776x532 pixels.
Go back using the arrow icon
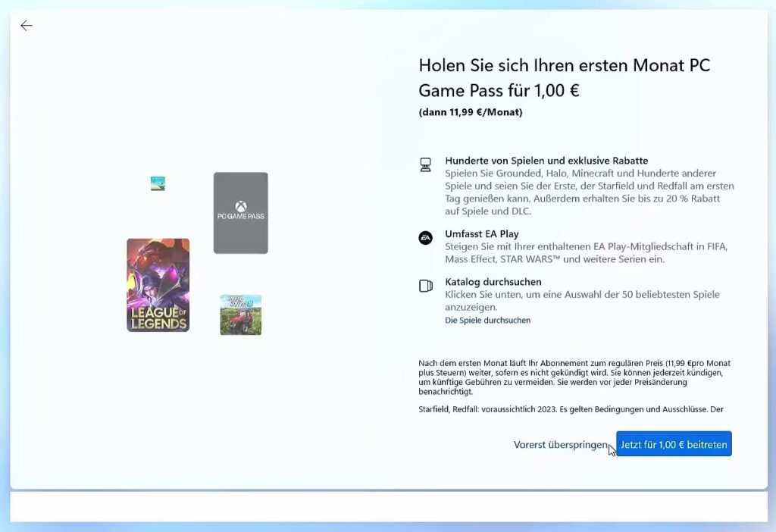pos(27,26)
